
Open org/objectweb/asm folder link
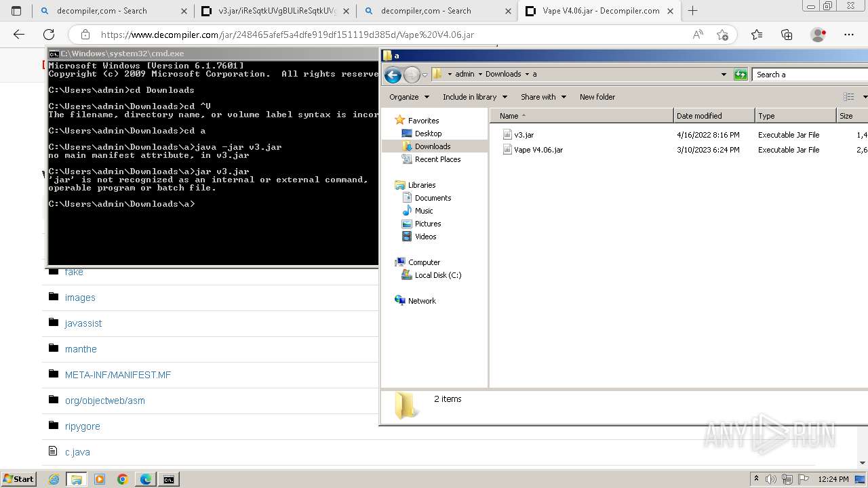click(105, 401)
